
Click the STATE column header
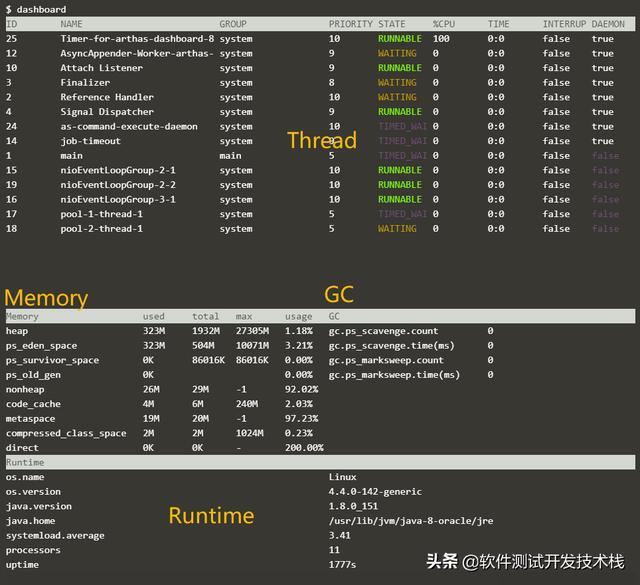click(391, 24)
